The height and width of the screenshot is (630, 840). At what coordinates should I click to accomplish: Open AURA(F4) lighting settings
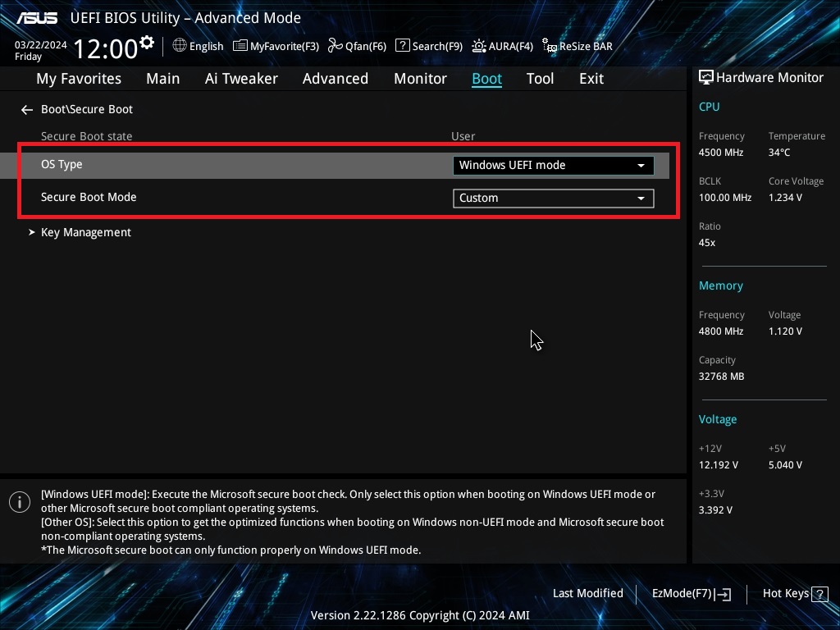pos(502,47)
